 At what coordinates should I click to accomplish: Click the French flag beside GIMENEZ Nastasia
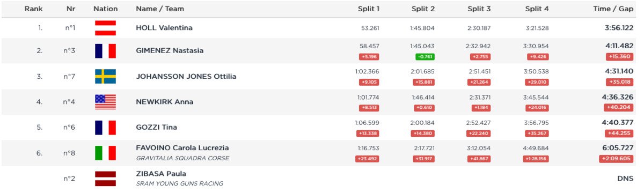point(105,50)
